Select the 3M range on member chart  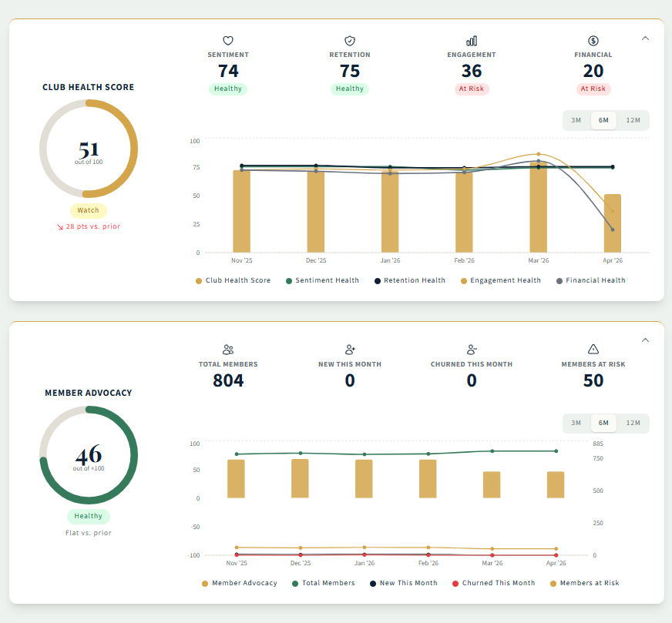click(x=576, y=423)
